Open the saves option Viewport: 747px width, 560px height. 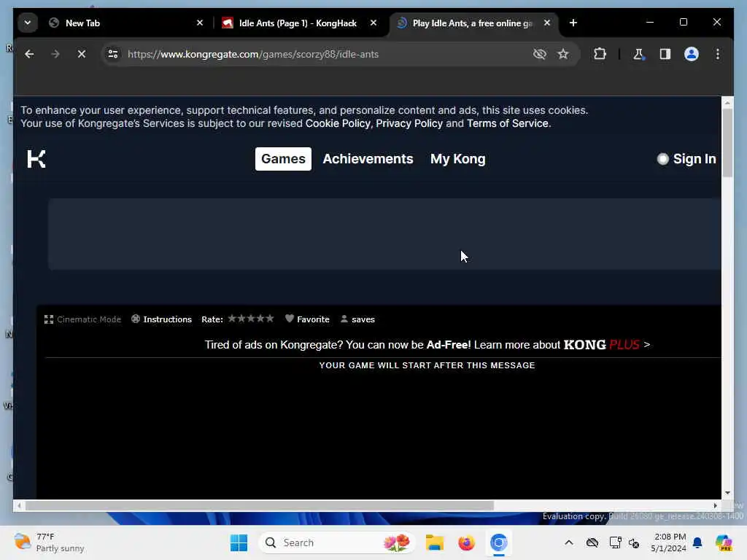(x=357, y=319)
